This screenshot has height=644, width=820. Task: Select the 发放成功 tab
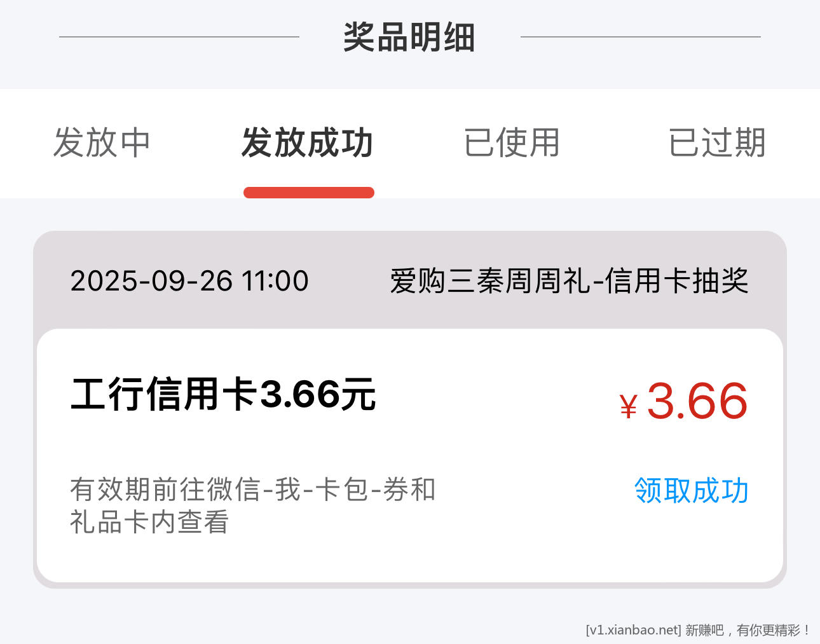coord(308,142)
